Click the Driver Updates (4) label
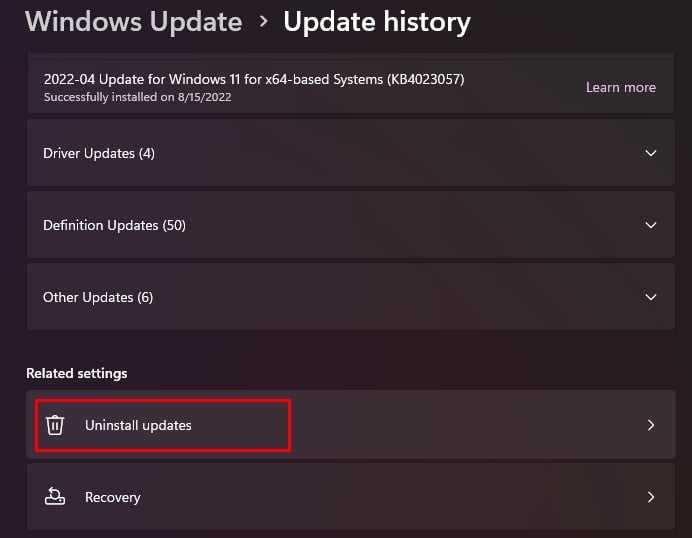The height and width of the screenshot is (538, 692). pyautogui.click(x=98, y=153)
